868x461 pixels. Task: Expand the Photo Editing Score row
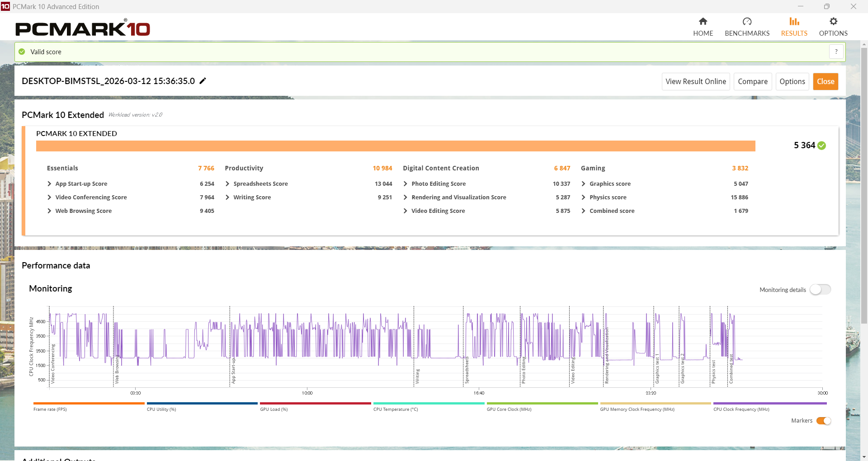click(x=406, y=184)
